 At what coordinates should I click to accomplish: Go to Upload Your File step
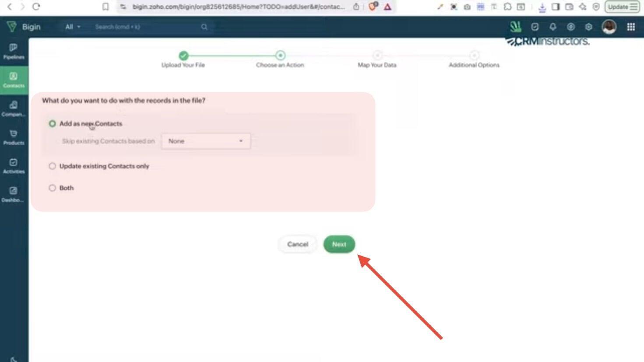(x=183, y=56)
